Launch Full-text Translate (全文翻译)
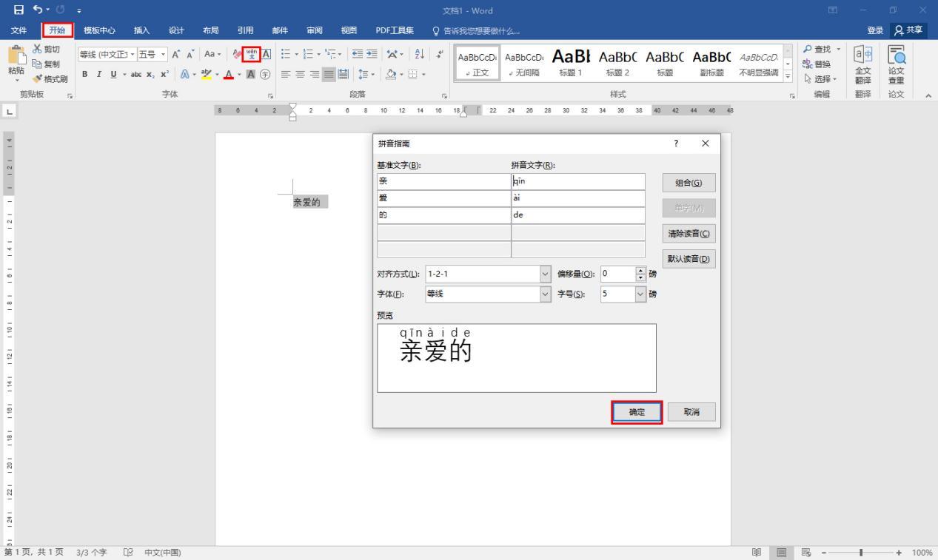This screenshot has height=560, width=938. coord(865,64)
